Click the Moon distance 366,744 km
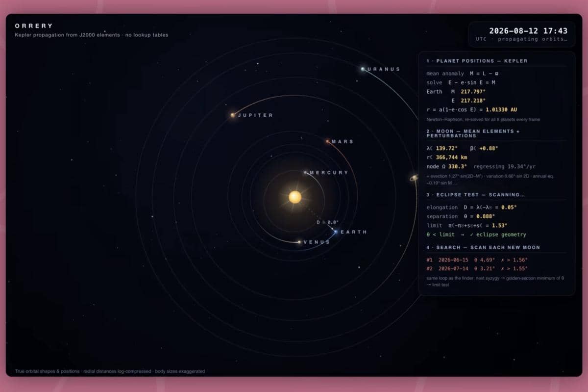 pyautogui.click(x=450, y=157)
